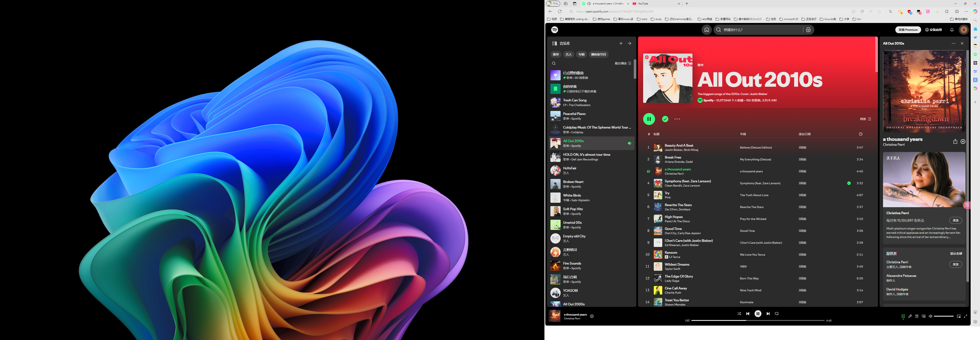Toggle shuffle in the player bar
This screenshot has height=340, width=980.
(x=739, y=314)
